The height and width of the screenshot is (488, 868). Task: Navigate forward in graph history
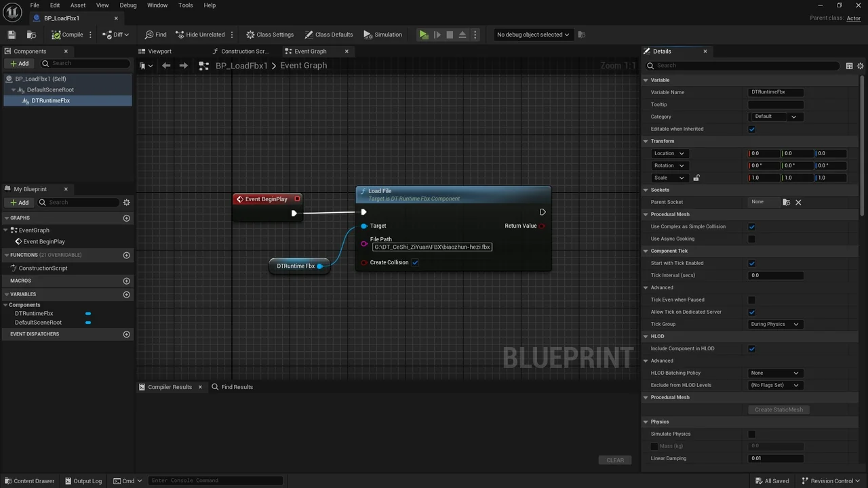(x=184, y=66)
